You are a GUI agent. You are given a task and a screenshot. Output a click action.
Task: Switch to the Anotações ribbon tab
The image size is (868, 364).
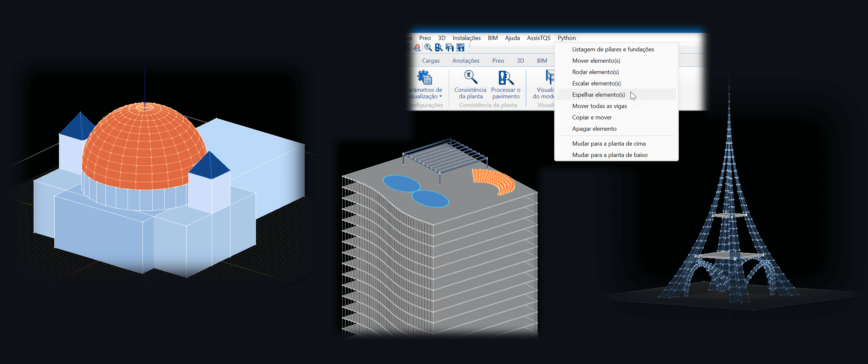click(x=466, y=61)
